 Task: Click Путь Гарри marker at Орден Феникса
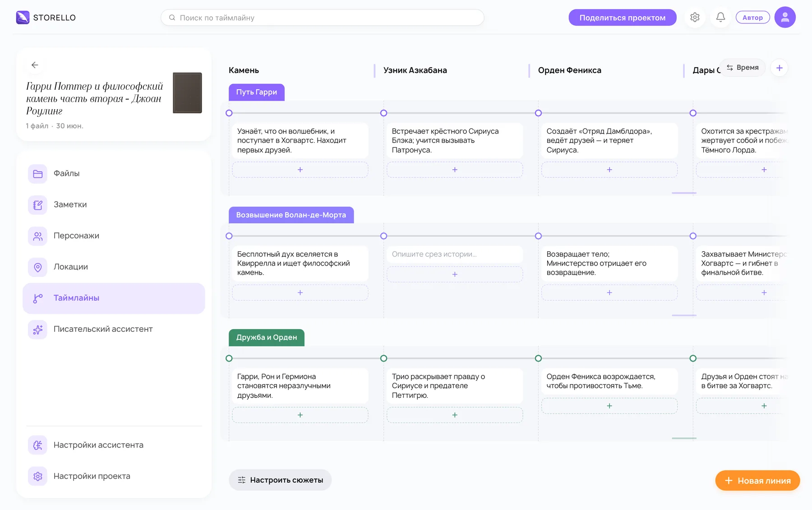538,113
